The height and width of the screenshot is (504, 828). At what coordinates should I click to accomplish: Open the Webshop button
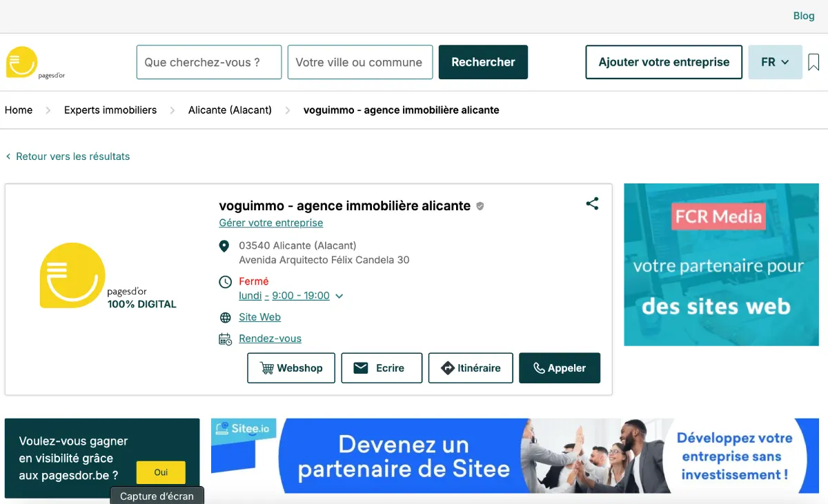pyautogui.click(x=291, y=368)
